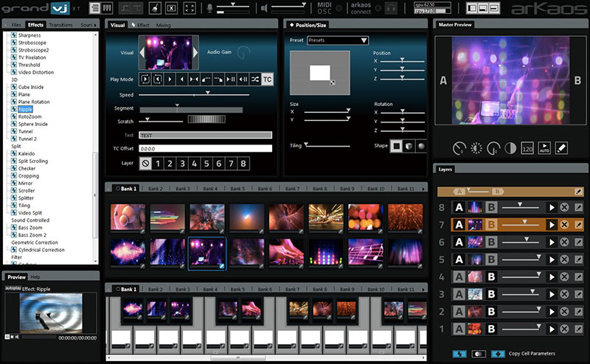Toggle layer 4 to the A channel
The image size is (590, 364).
coord(459,277)
